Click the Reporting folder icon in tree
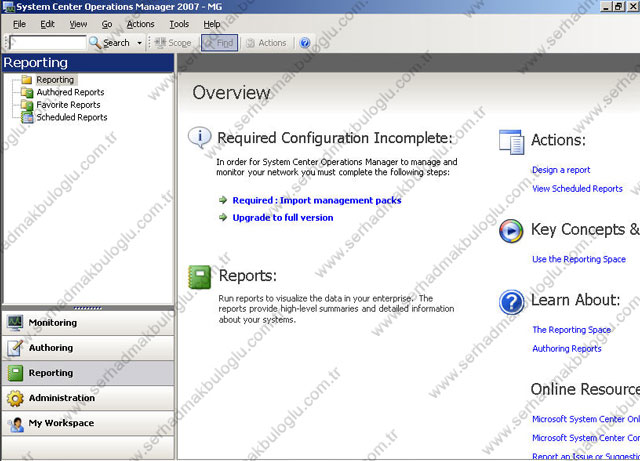This screenshot has height=461, width=640. pyautogui.click(x=27, y=79)
